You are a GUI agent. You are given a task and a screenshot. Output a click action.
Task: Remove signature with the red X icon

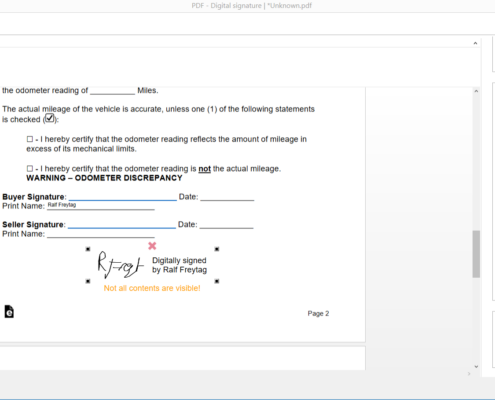pos(152,246)
